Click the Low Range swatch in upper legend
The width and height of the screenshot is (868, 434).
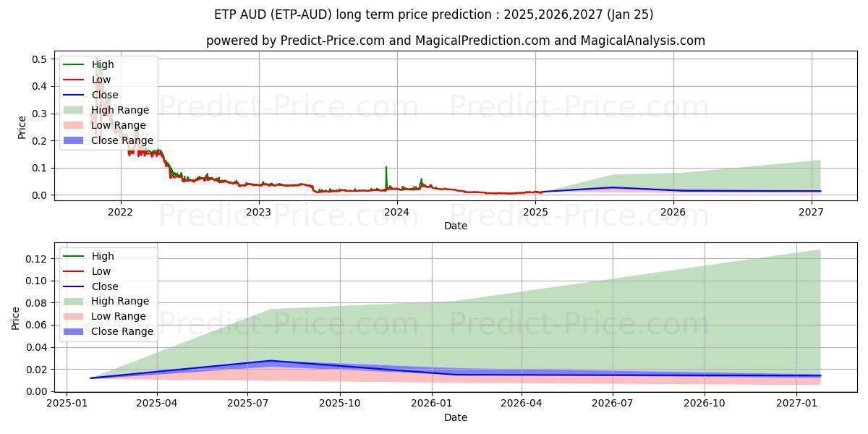pos(74,125)
